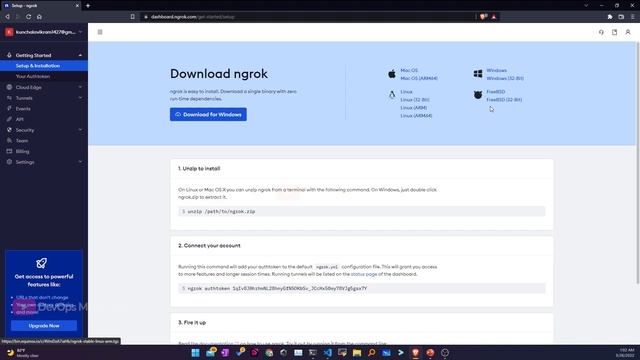Bookmark this page via the bookmark icon
This screenshot has width=640, height=360.
click(133, 17)
